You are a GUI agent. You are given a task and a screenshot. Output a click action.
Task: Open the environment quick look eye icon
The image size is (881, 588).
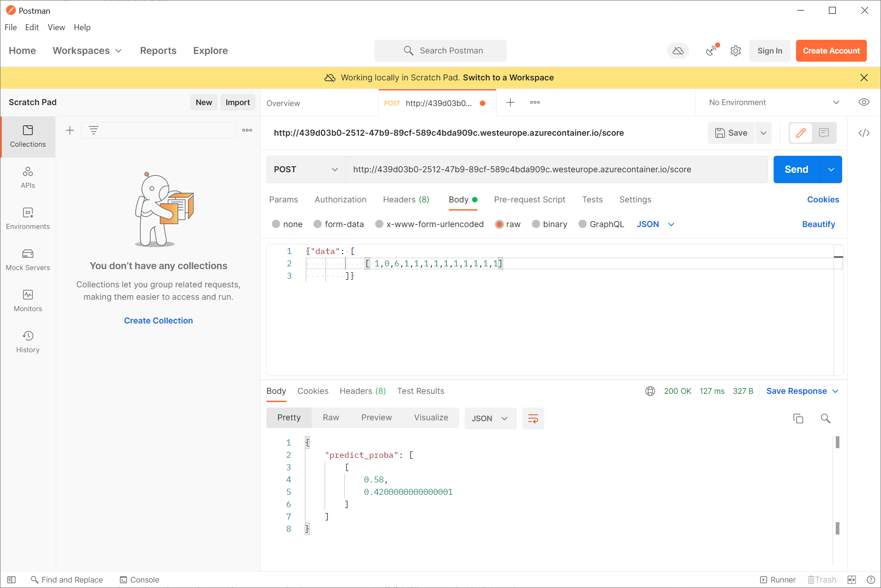(864, 102)
